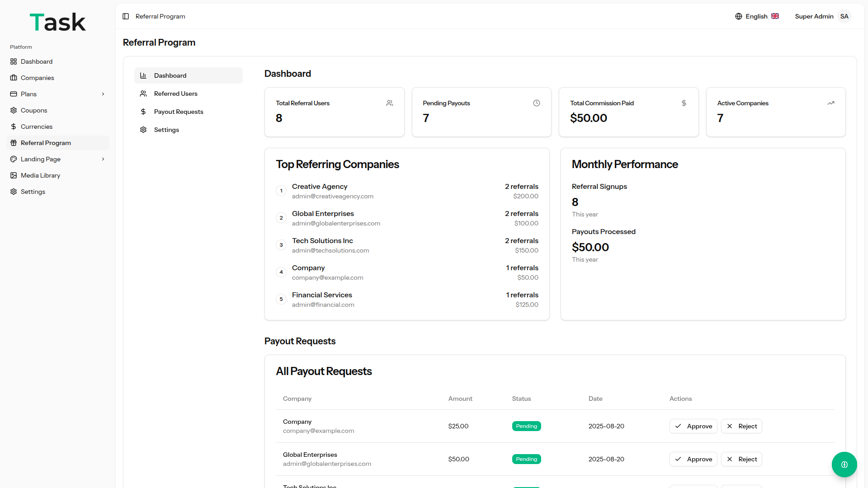
Task: Click the Pending Payouts clock icon
Action: (537, 103)
